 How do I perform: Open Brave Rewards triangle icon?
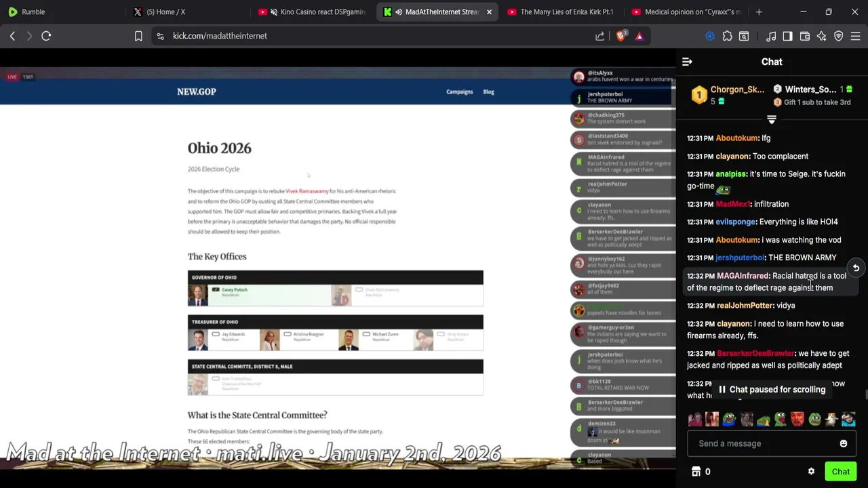click(x=639, y=36)
